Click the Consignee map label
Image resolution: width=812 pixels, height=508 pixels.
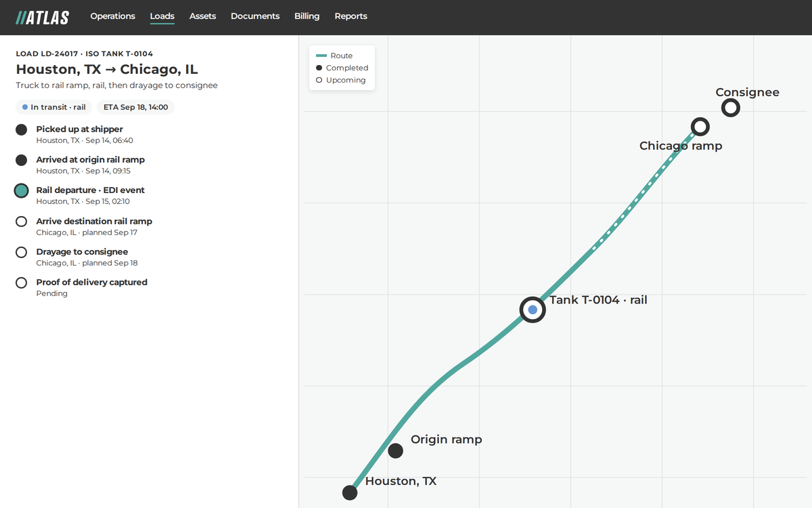pos(748,93)
